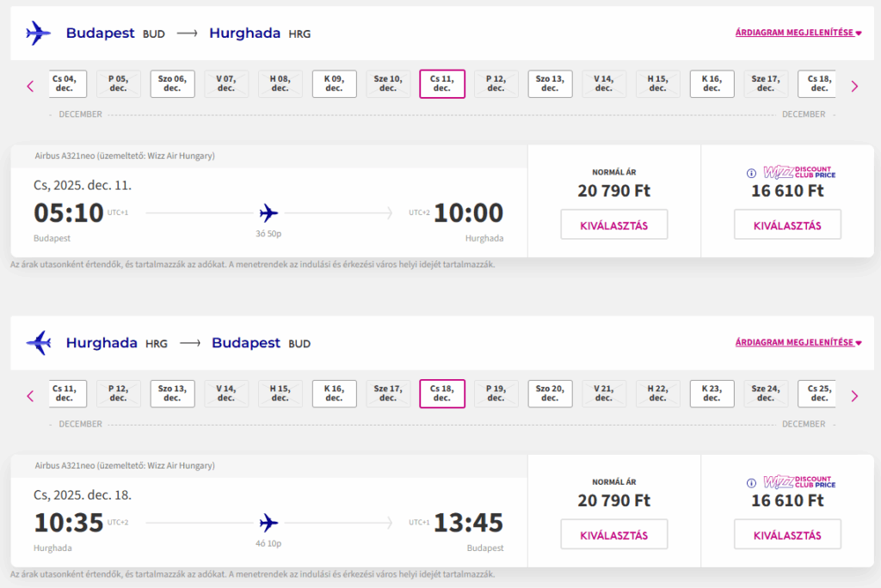Choose outbound Wizz Discount Club price
Image resolution: width=881 pixels, height=588 pixels.
[x=786, y=225]
